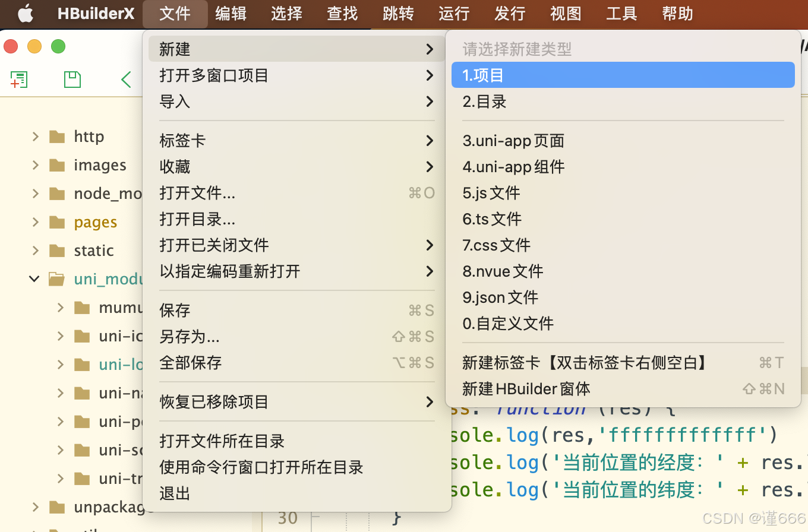Click the http folder icon
The image size is (808, 532).
tap(57, 137)
